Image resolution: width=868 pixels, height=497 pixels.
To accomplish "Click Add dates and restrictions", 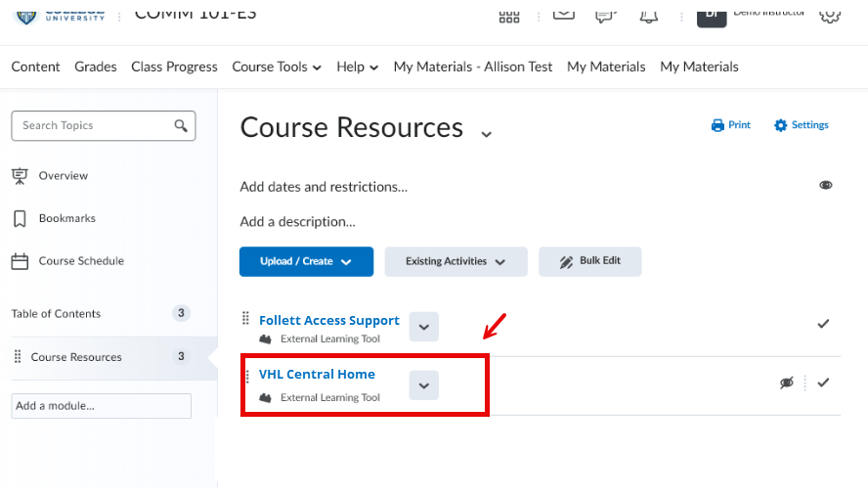I will point(324,187).
